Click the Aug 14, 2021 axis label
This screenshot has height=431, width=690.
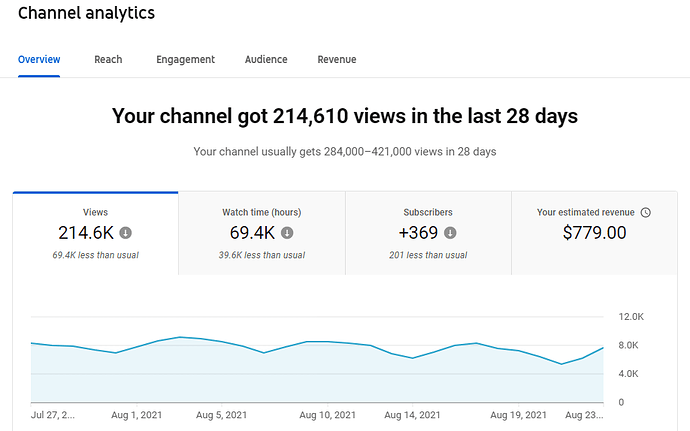412,415
